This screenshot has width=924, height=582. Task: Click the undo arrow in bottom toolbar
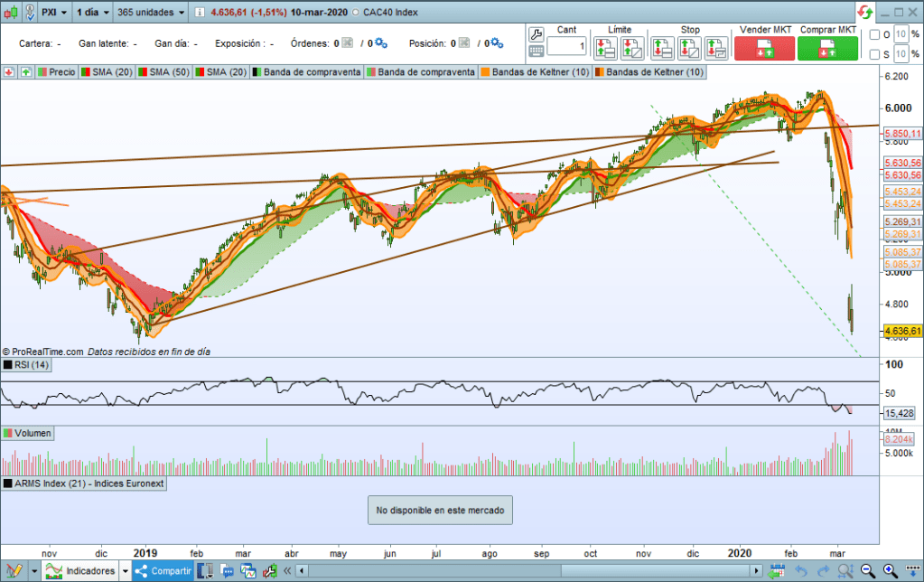click(801, 571)
